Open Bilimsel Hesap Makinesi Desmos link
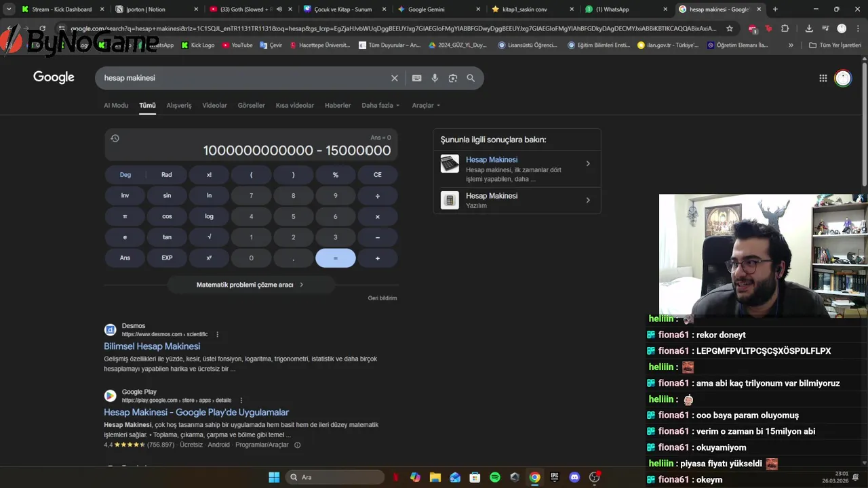The width and height of the screenshot is (868, 488). click(x=152, y=346)
